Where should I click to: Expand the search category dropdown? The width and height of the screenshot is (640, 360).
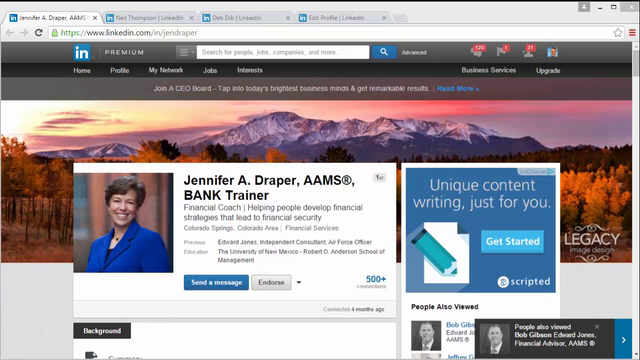(x=186, y=52)
